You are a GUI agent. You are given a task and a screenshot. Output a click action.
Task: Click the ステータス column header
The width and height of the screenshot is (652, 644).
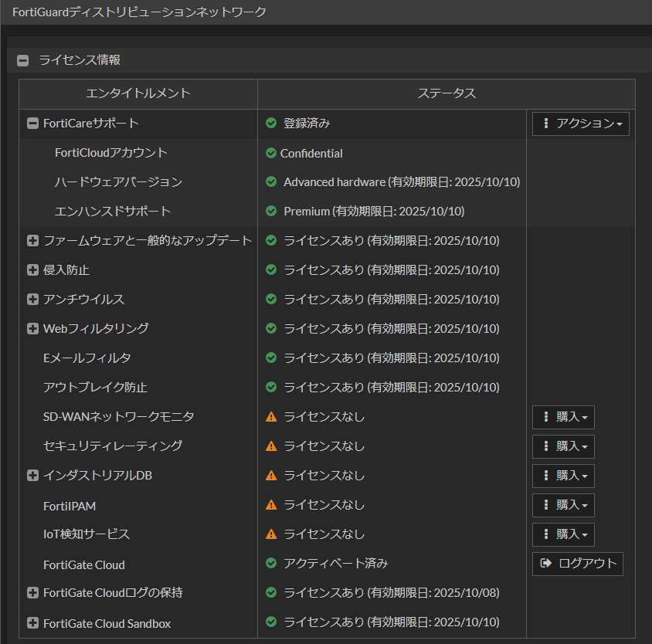click(447, 93)
